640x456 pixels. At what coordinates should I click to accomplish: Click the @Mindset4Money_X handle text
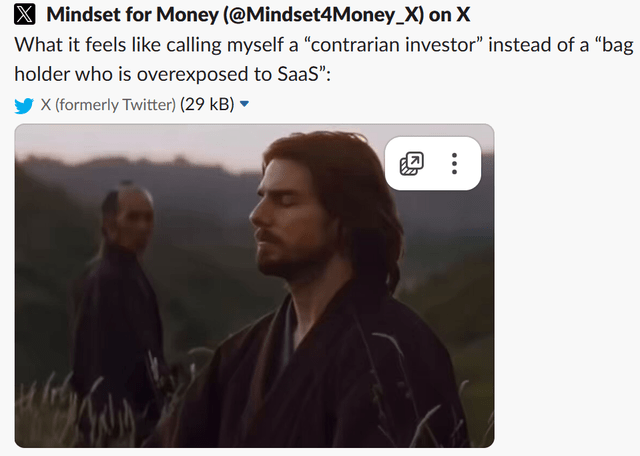pos(323,15)
